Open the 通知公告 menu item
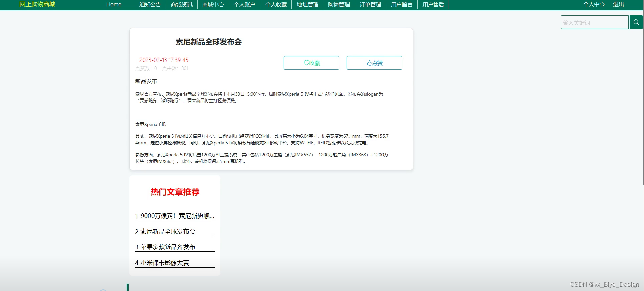This screenshot has height=291, width=644. pos(150,4)
